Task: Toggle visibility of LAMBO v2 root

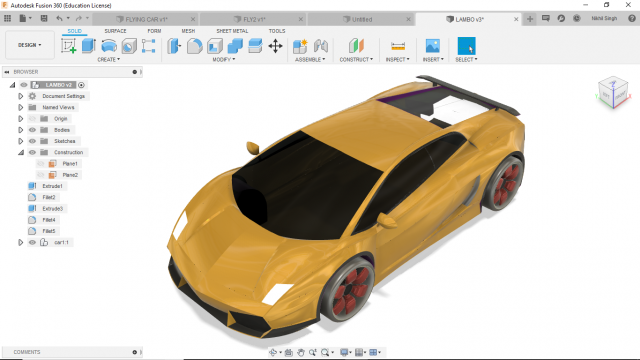Action: [24, 85]
